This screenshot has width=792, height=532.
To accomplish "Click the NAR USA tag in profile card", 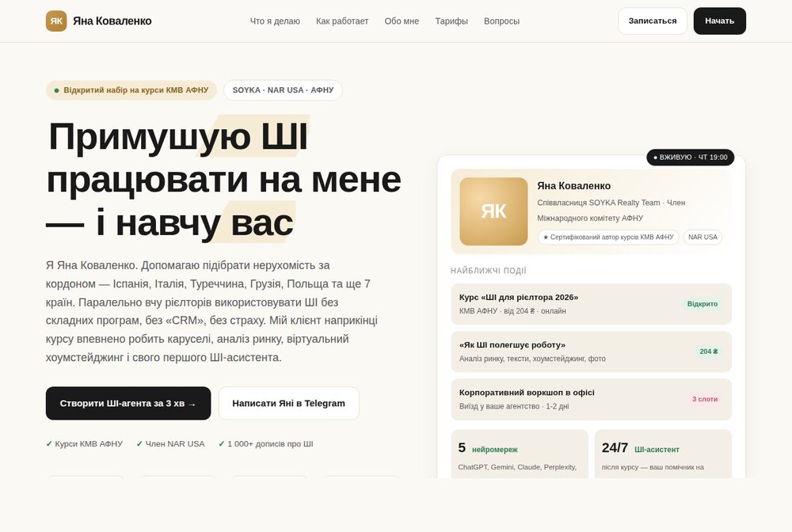I will 703,237.
